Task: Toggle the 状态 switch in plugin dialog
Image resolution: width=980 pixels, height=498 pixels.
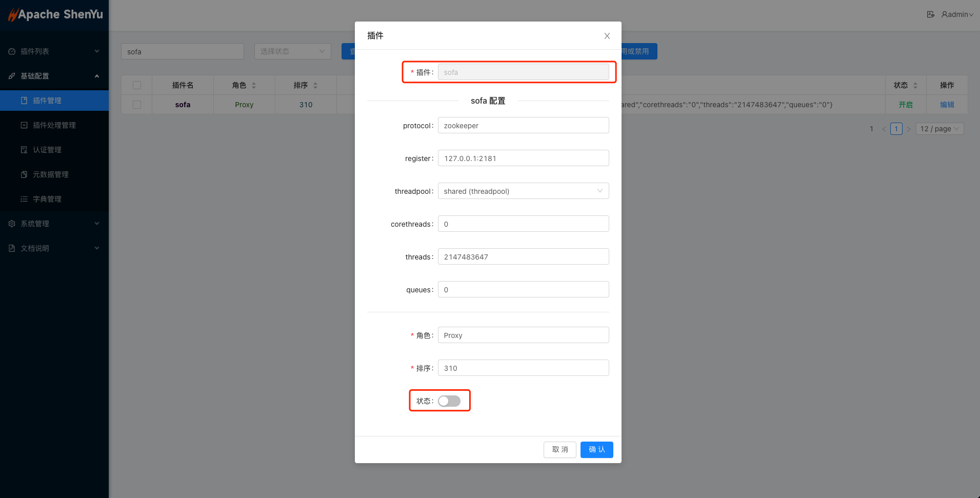Action: click(449, 401)
